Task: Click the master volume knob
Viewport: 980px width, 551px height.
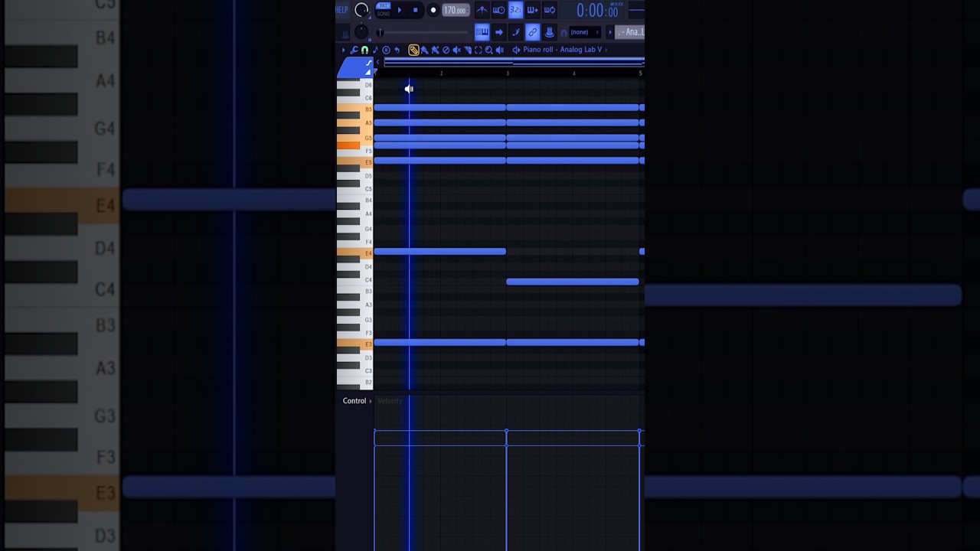Action: pyautogui.click(x=361, y=10)
